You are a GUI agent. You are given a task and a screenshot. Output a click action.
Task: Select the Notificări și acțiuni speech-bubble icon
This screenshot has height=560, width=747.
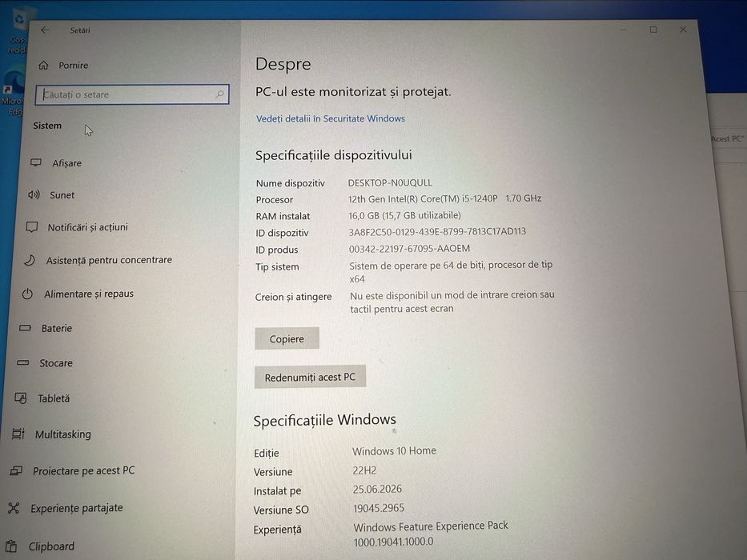pyautogui.click(x=32, y=227)
